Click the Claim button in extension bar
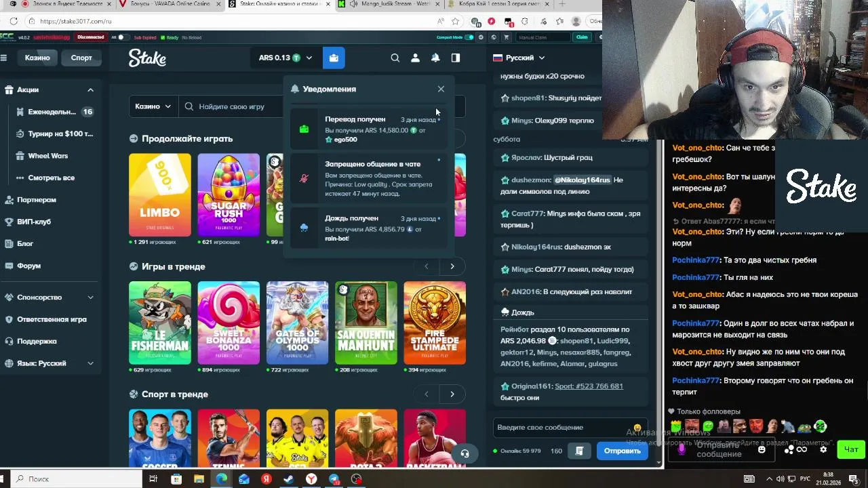The width and height of the screenshot is (868, 488). click(x=581, y=37)
